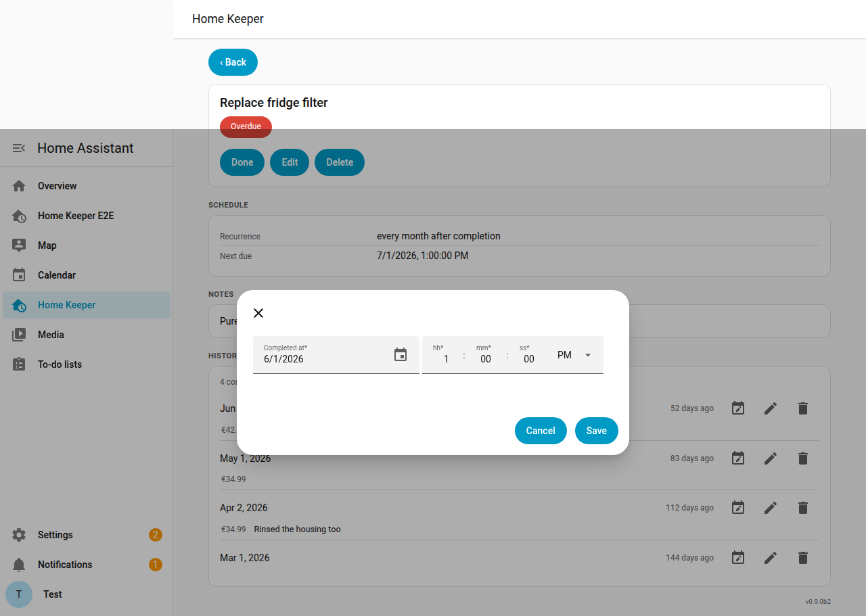This screenshot has height=616, width=866.
Task: Delete the Replace fridge filter task
Action: coord(340,162)
